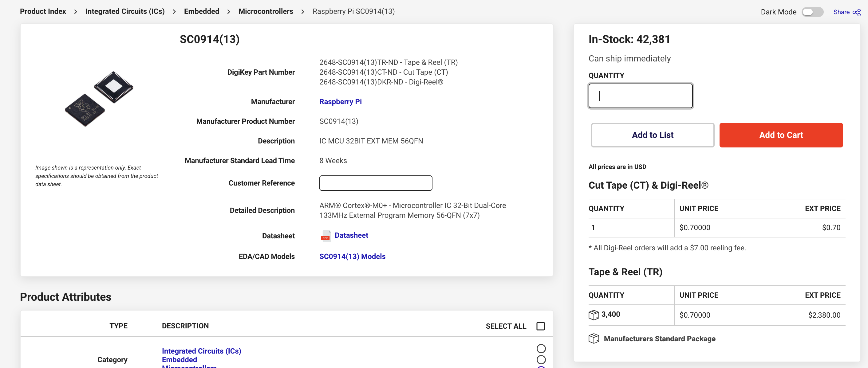Open Embedded link in Product Attributes

179,360
